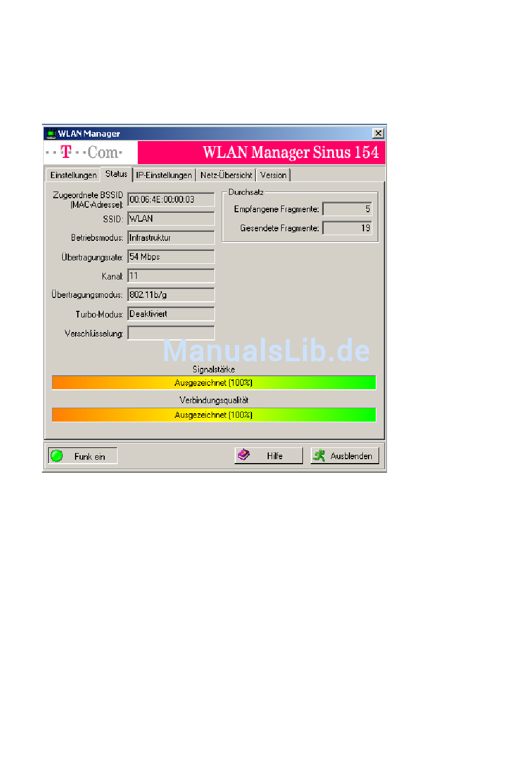Click the SSID label
The height and width of the screenshot is (761, 532).
pos(113,219)
